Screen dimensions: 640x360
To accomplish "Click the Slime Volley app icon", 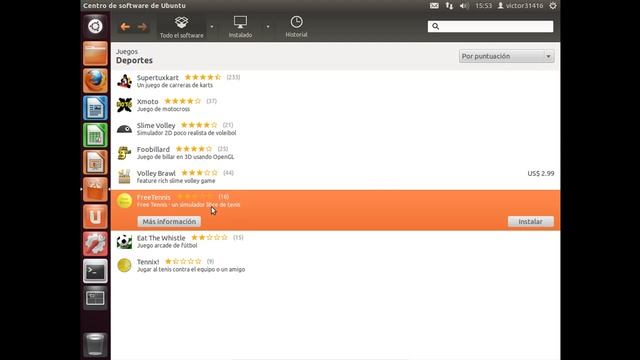I will click(124, 129).
